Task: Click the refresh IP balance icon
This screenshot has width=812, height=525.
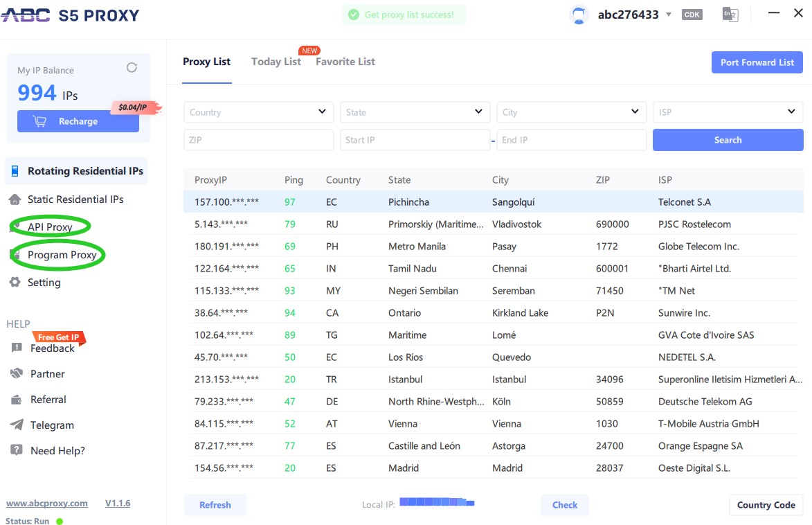Action: click(x=132, y=68)
